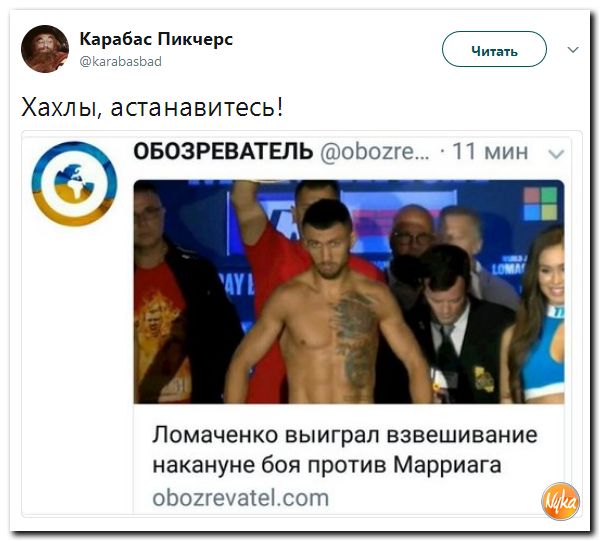The height and width of the screenshot is (542, 601).
Task: Click the Карабас Пикчерс profile avatar
Action: tap(45, 49)
